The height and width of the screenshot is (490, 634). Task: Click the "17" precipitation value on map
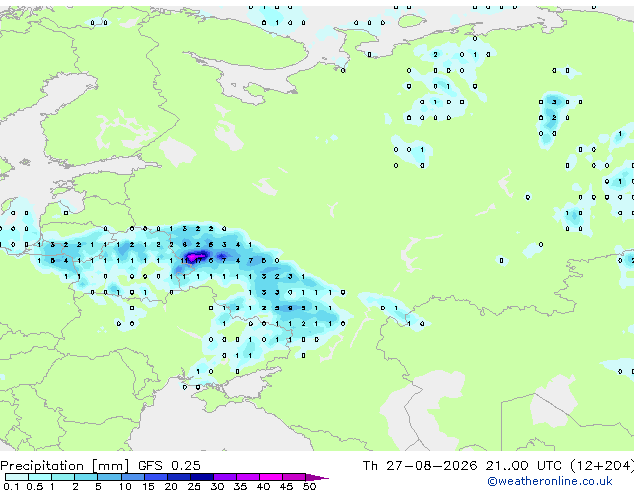[198, 261]
